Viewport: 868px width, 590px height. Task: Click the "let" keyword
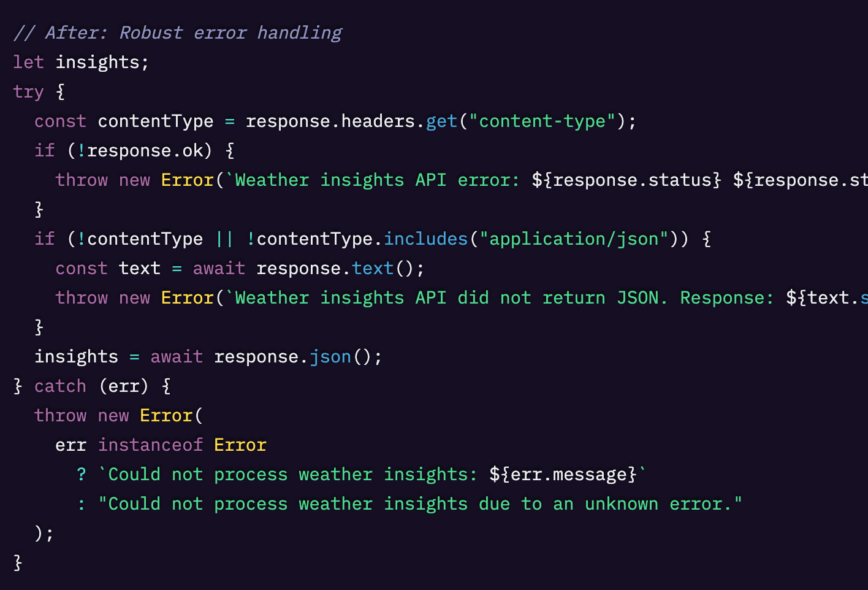(x=28, y=62)
